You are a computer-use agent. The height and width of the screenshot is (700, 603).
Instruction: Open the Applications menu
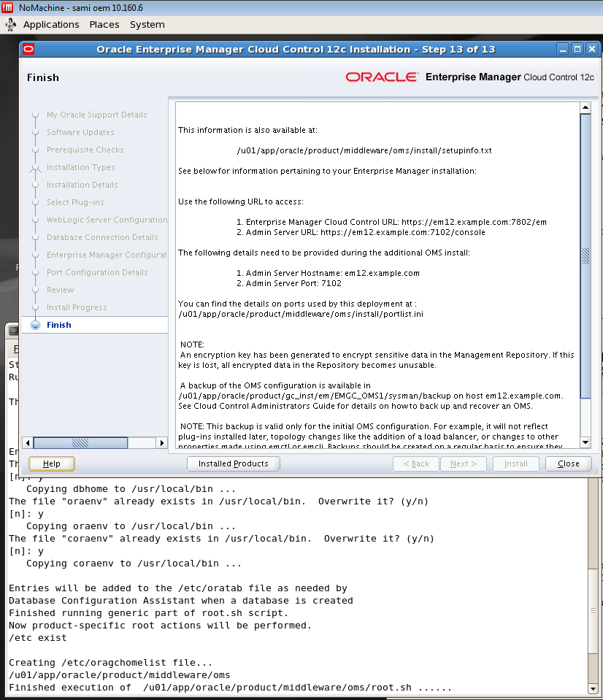(x=51, y=25)
